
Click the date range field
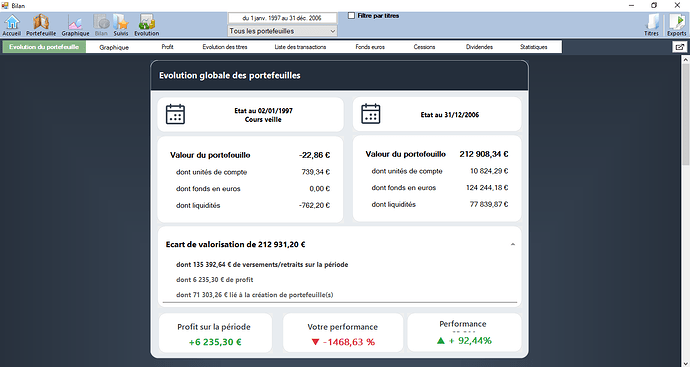(x=283, y=18)
